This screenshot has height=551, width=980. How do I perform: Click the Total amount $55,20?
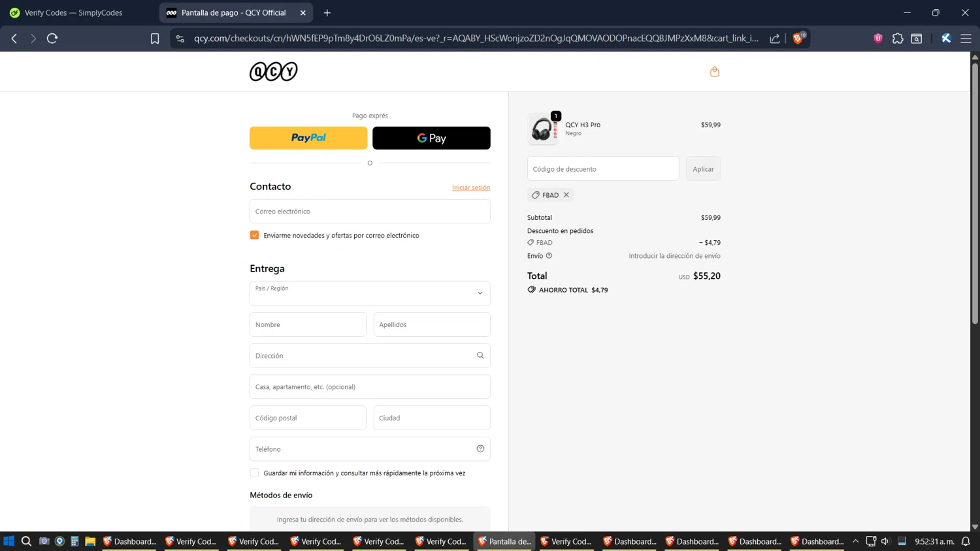(707, 276)
